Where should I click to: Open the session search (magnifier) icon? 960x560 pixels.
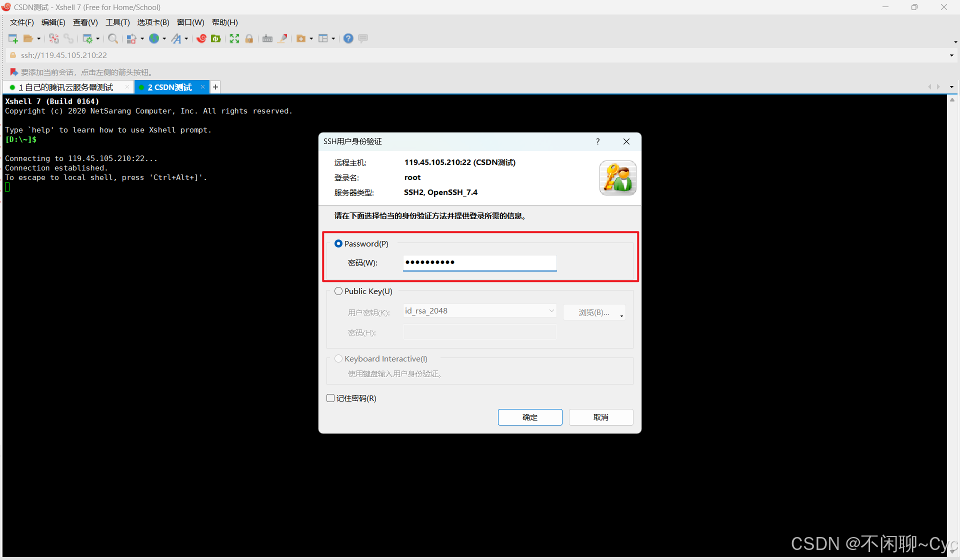coord(112,38)
